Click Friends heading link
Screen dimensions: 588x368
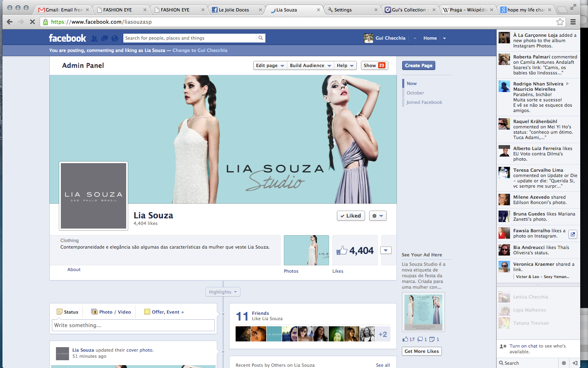pyautogui.click(x=261, y=313)
